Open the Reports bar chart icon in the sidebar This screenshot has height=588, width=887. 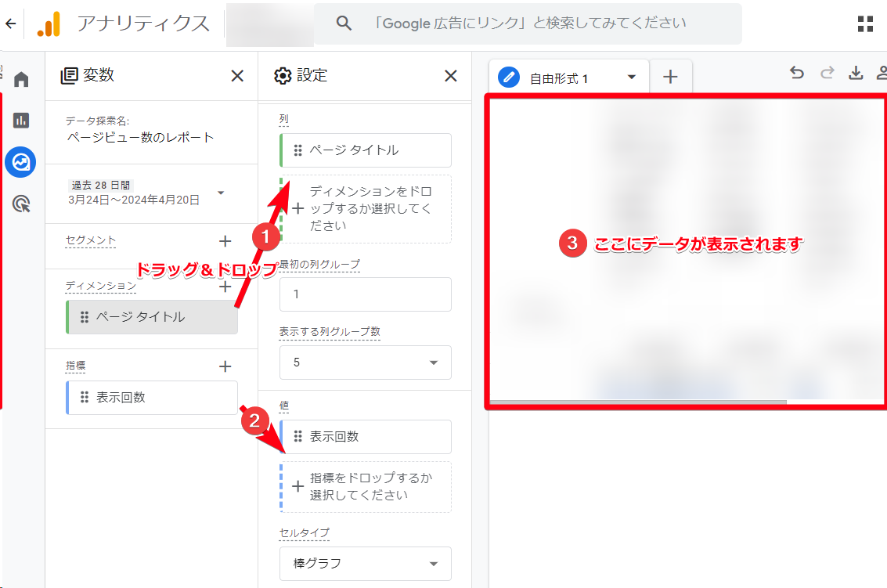tap(21, 120)
